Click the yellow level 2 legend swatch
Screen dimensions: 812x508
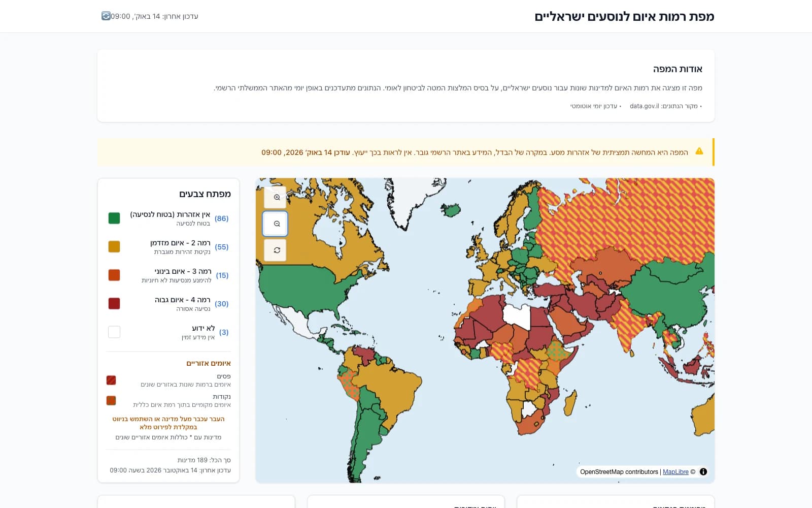coord(114,246)
